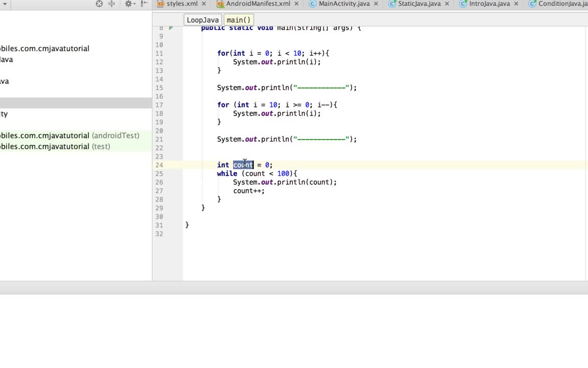Viewport: 588px width, 368px height.
Task: Click the LoopJava breadcrumb
Action: tap(203, 20)
